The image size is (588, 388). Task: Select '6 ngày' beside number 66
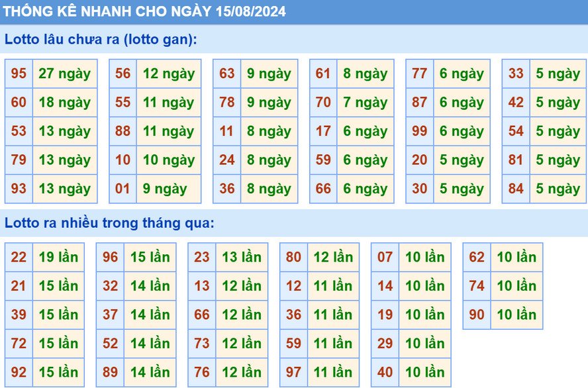[x=366, y=189]
